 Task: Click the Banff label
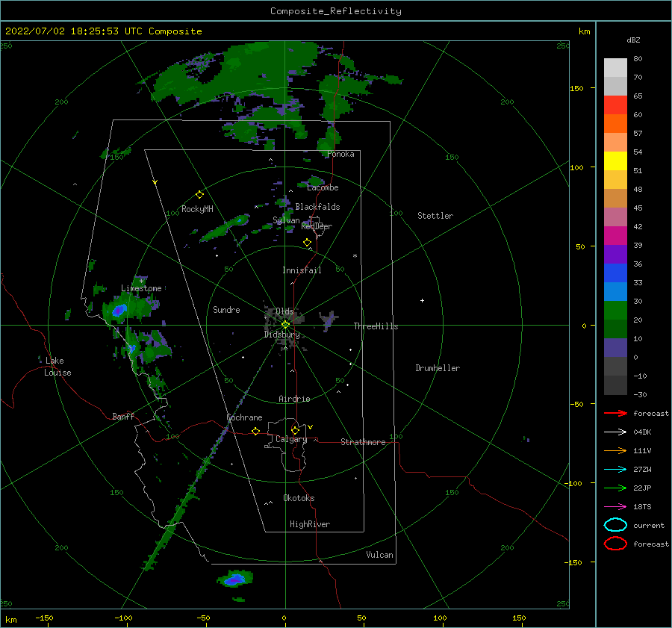tap(123, 416)
